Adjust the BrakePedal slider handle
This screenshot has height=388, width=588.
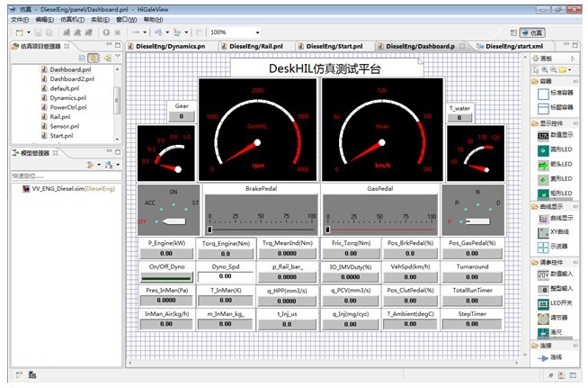pyautogui.click(x=210, y=230)
